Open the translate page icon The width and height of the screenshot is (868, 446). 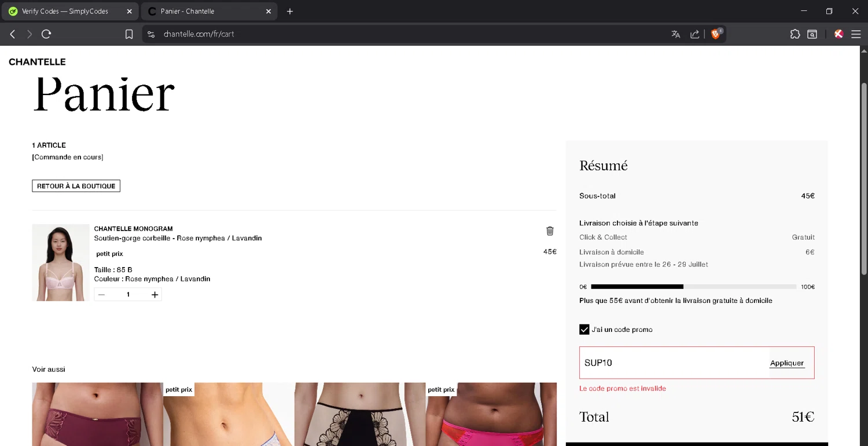click(675, 34)
